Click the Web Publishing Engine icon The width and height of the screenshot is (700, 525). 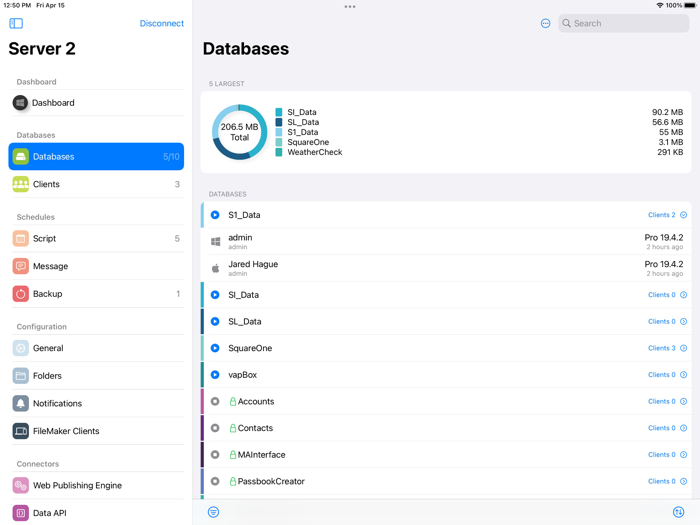pos(21,485)
